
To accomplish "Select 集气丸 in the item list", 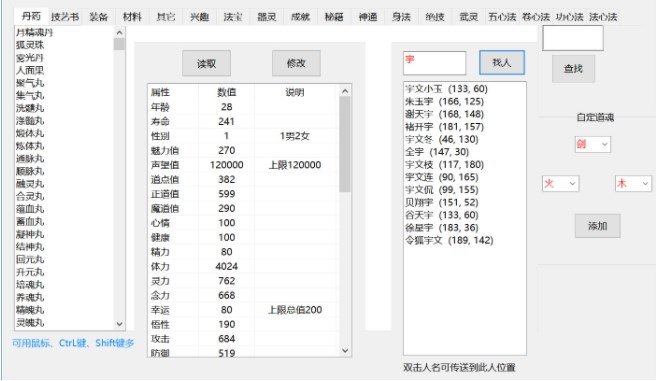I will (x=30, y=95).
